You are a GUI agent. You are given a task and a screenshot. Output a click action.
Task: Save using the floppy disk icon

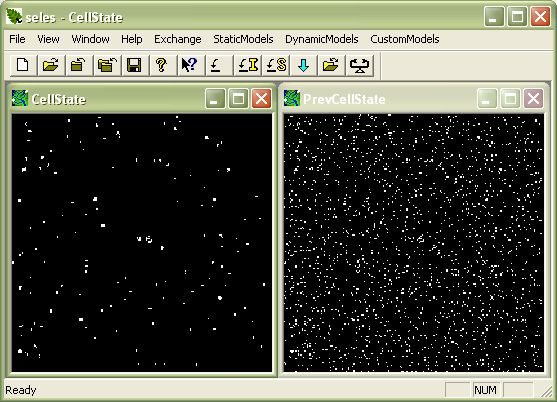pos(134,65)
